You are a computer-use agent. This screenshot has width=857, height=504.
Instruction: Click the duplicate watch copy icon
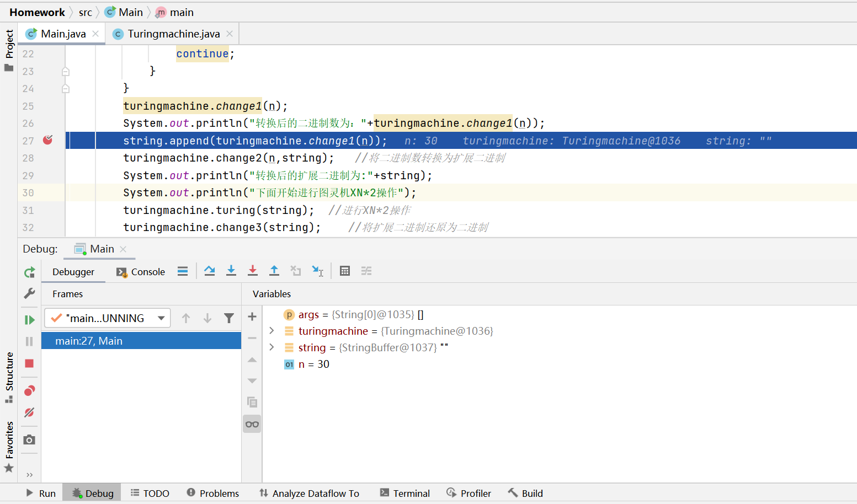pyautogui.click(x=252, y=402)
